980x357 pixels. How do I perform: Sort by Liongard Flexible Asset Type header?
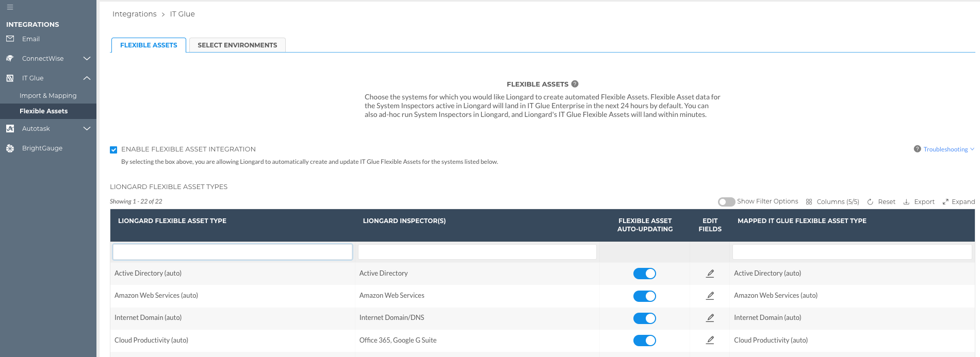(172, 220)
